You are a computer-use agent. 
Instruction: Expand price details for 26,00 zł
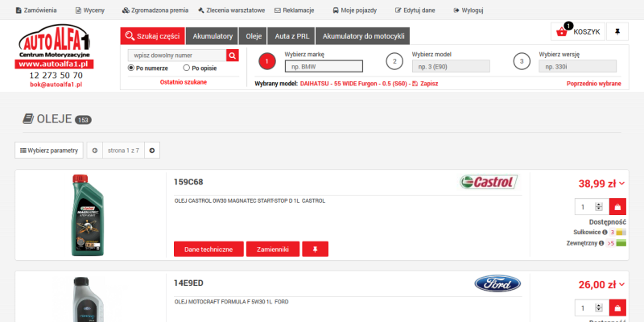pos(621,284)
